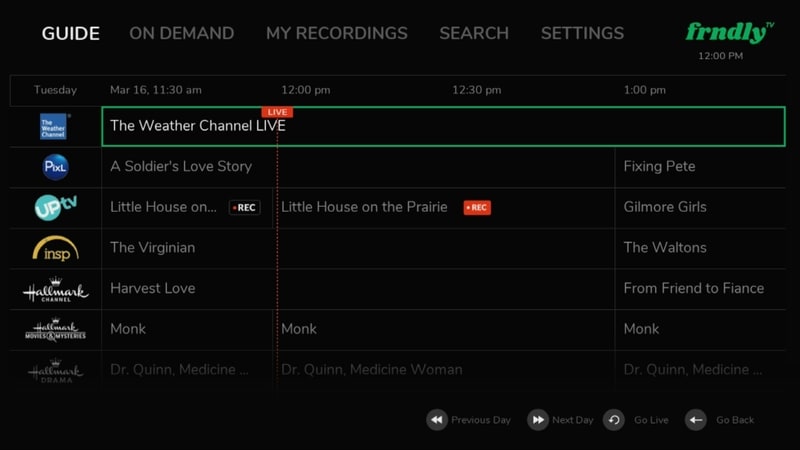Select the 11:30 am Monk episode

pos(187,329)
